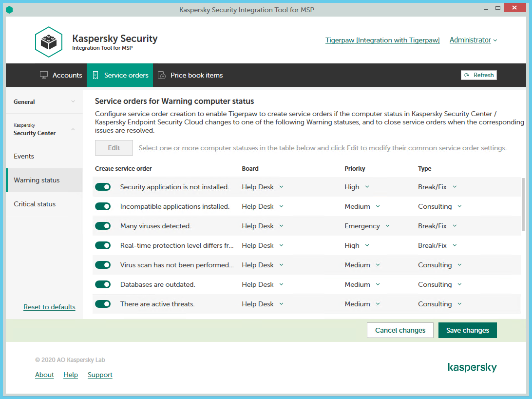Click the Reset to defaults link
The width and height of the screenshot is (532, 399).
49,307
